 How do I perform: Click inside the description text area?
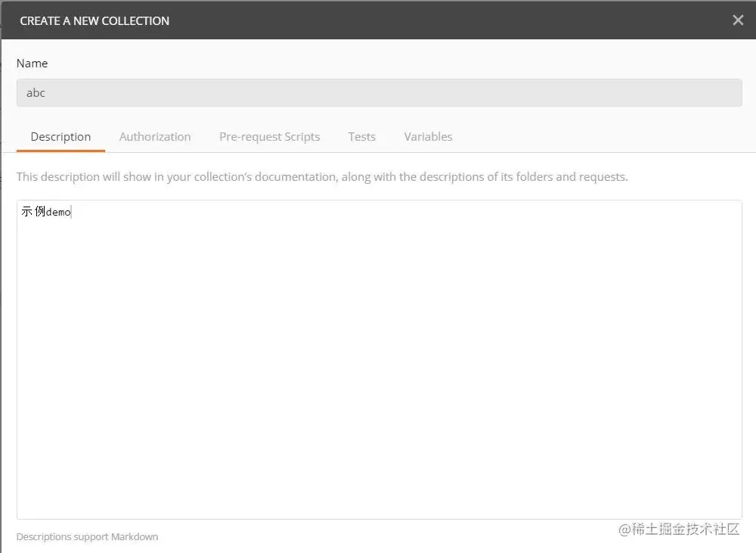click(379, 359)
